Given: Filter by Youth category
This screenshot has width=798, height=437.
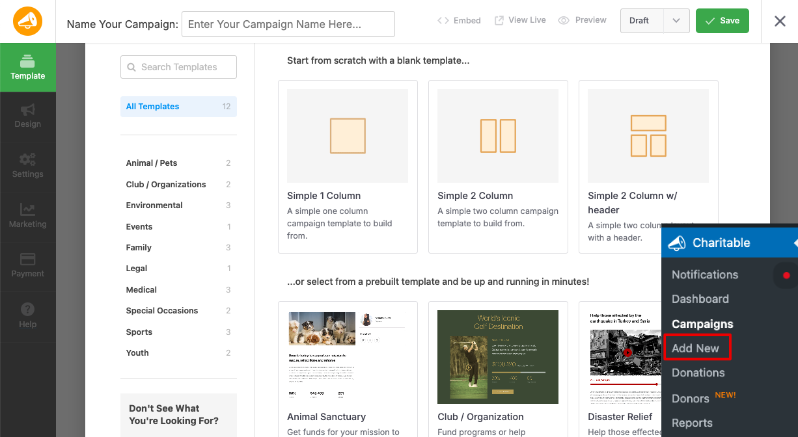Looking at the screenshot, I should 179,353.
